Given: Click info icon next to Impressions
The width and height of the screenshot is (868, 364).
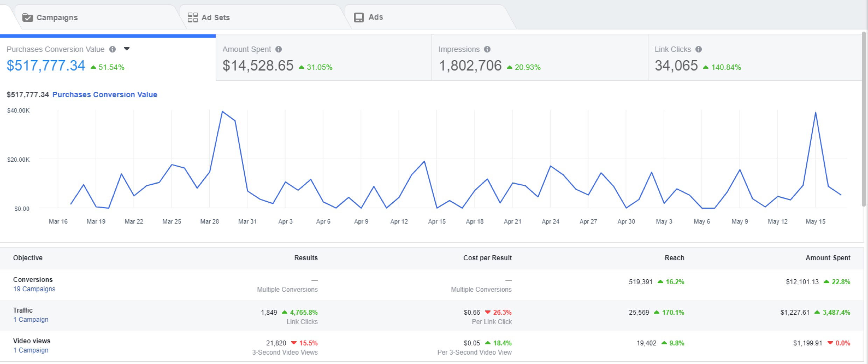Looking at the screenshot, I should point(487,49).
